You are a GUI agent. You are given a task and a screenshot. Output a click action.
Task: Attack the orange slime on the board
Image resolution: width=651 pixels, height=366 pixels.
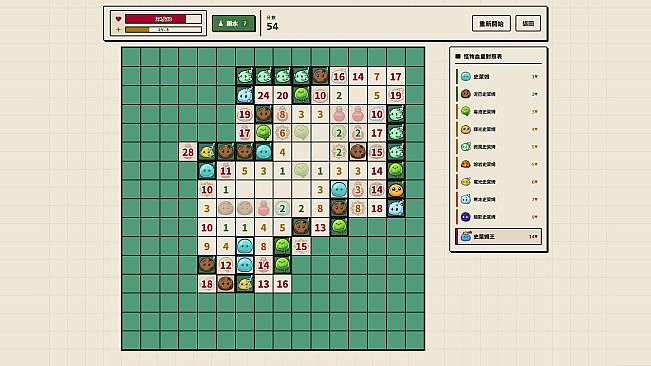point(396,190)
